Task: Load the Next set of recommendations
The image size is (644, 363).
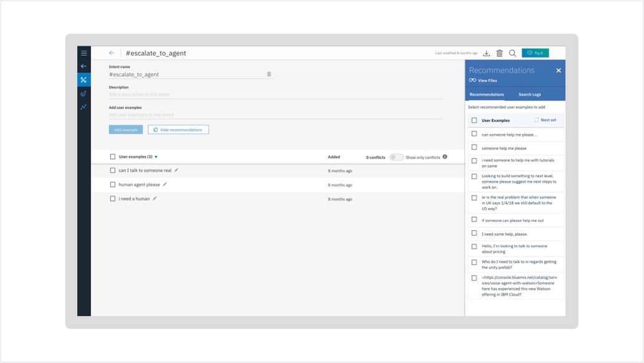Action: 548,120
